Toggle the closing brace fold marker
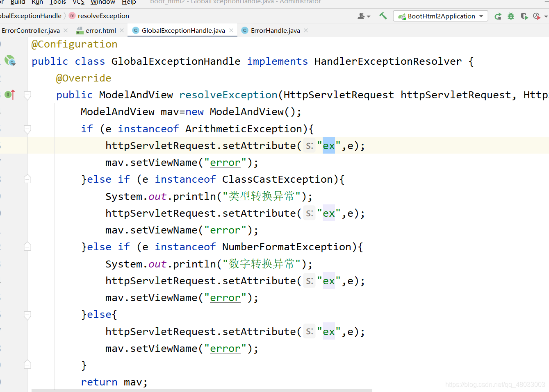The height and width of the screenshot is (392, 549). (x=27, y=365)
